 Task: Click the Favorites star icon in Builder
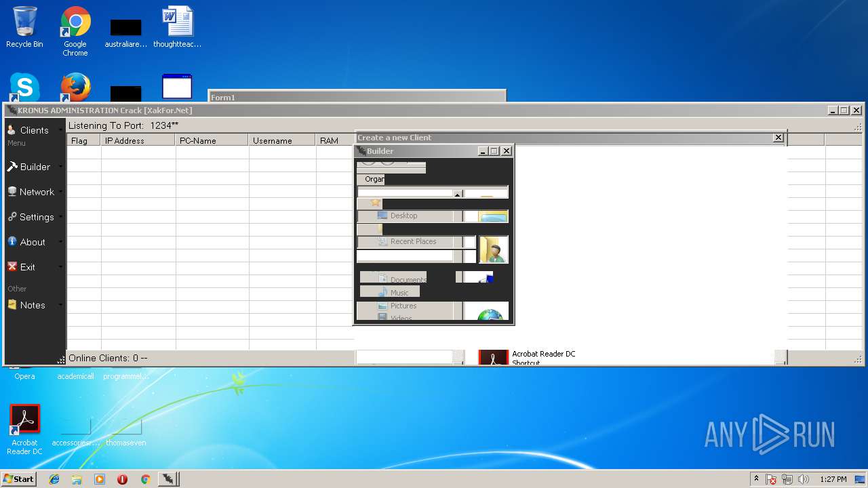pyautogui.click(x=375, y=203)
